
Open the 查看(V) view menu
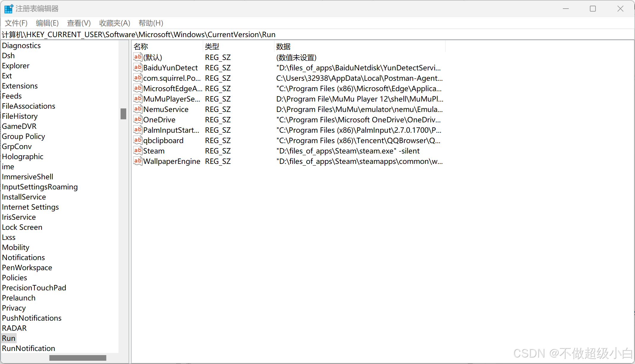click(x=79, y=23)
